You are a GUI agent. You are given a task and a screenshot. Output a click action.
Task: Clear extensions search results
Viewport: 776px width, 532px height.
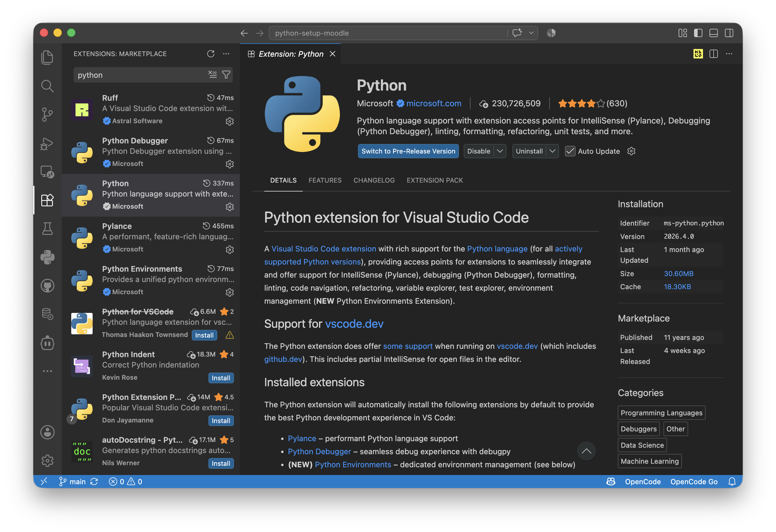click(212, 75)
